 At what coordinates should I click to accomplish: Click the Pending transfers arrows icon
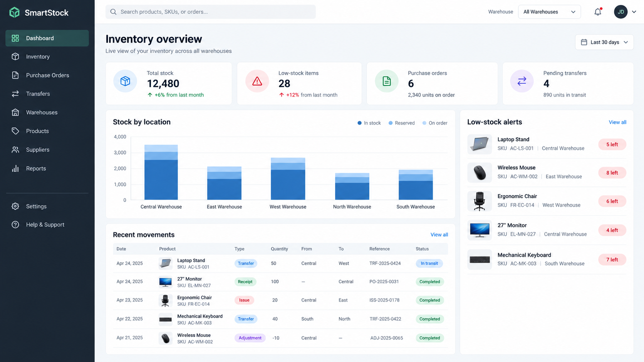(x=522, y=81)
